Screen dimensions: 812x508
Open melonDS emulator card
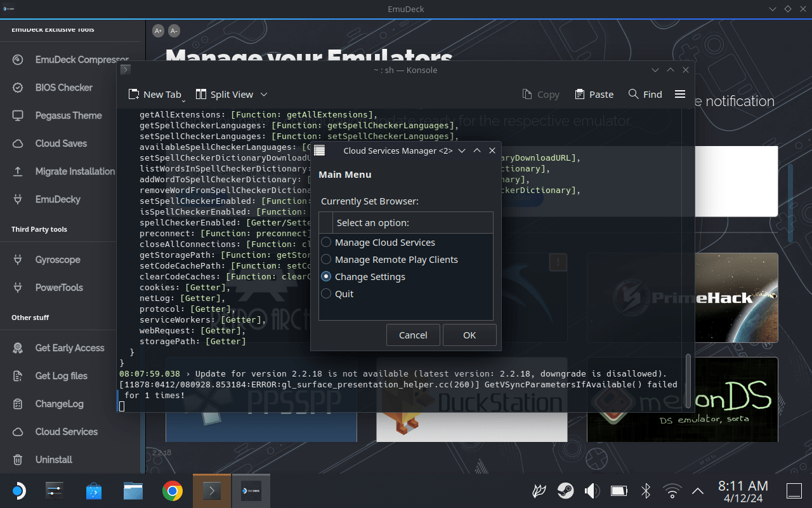coord(683,399)
